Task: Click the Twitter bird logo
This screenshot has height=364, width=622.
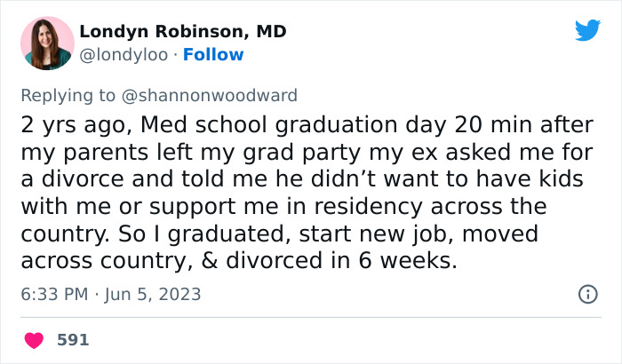Action: [x=587, y=30]
